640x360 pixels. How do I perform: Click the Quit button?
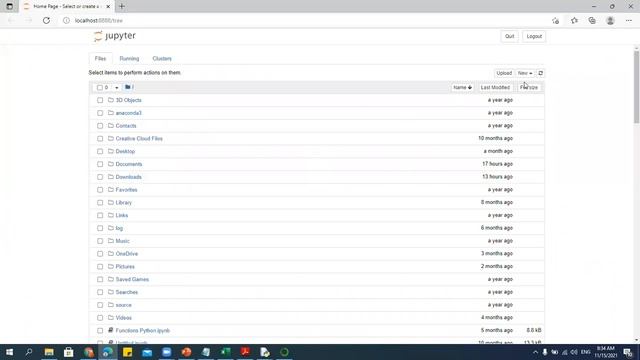click(509, 36)
